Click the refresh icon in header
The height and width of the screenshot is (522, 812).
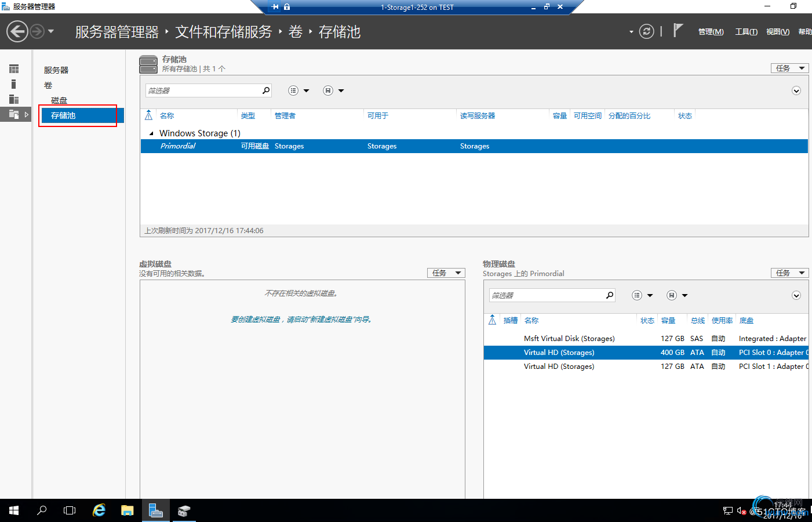(646, 31)
